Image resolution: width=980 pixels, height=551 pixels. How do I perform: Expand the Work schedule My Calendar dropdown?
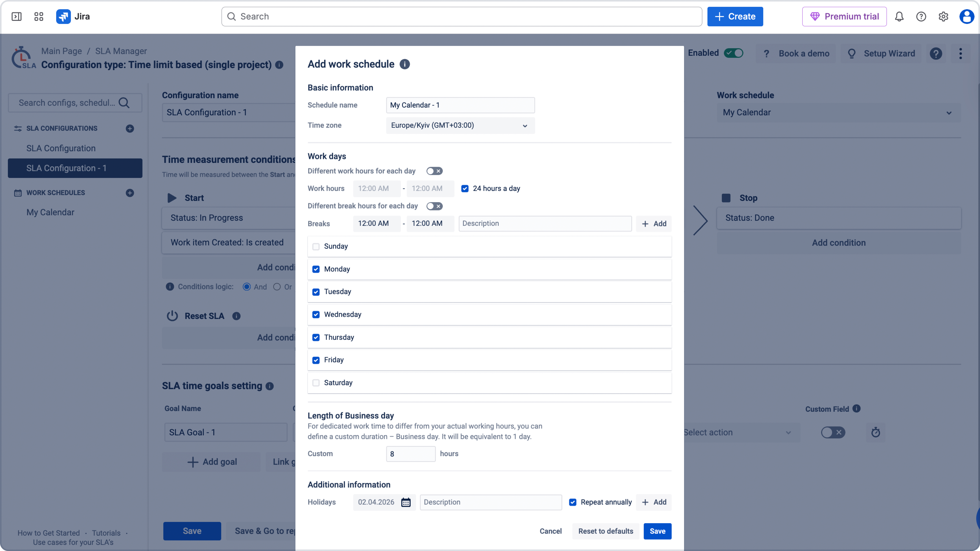coord(838,112)
